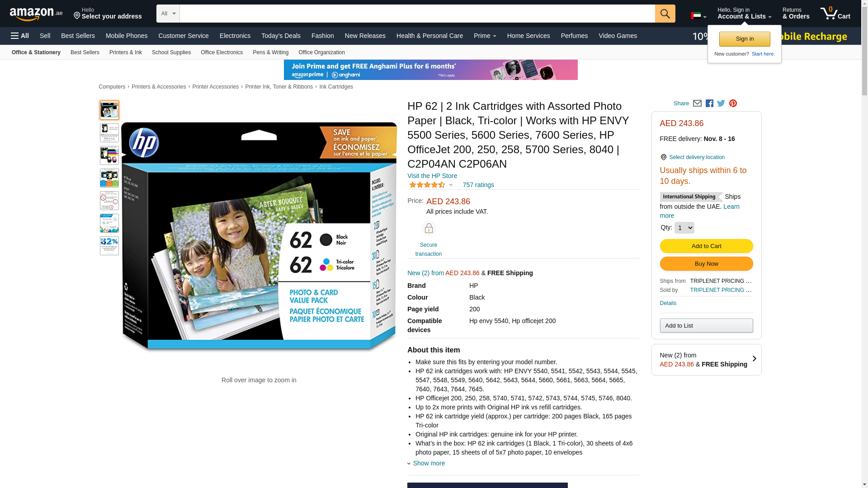The height and width of the screenshot is (488, 868).
Task: Select the second product image thumbnail
Action: click(109, 133)
